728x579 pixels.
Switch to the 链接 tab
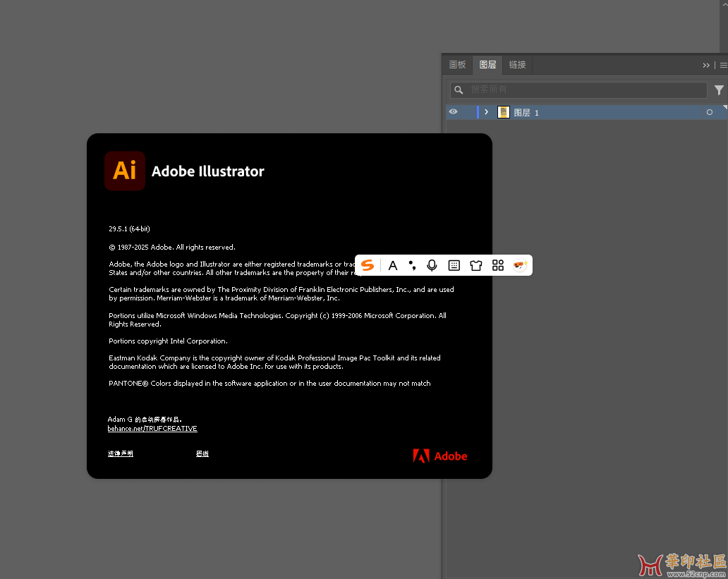(517, 65)
